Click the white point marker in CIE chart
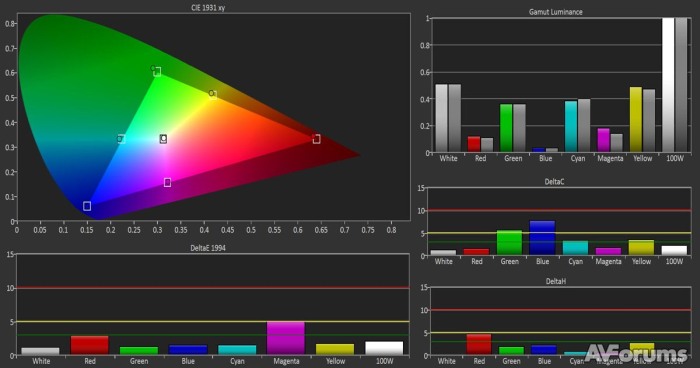The width and height of the screenshot is (700, 368). pos(163,139)
